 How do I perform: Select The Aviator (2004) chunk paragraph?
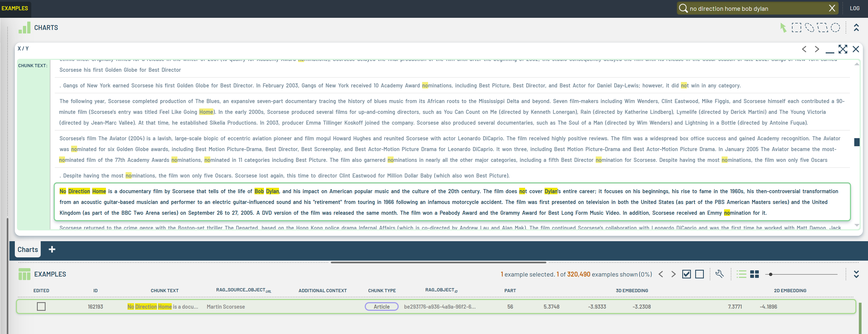click(452, 149)
